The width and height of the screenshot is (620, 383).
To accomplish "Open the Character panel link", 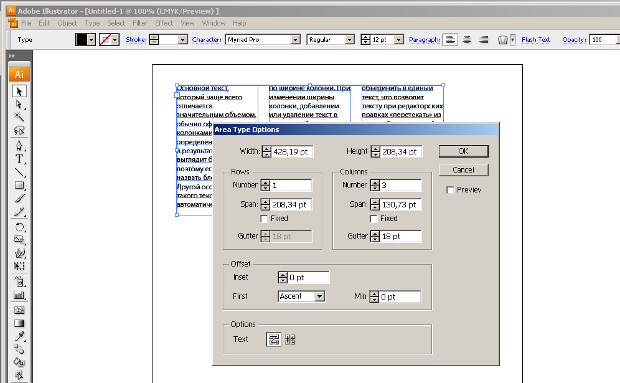I will 206,40.
